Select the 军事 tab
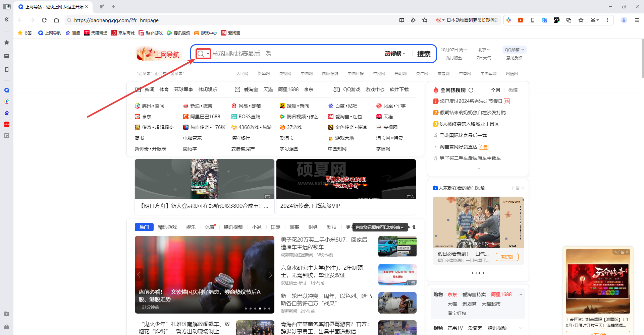This screenshot has width=644, height=335. click(294, 227)
